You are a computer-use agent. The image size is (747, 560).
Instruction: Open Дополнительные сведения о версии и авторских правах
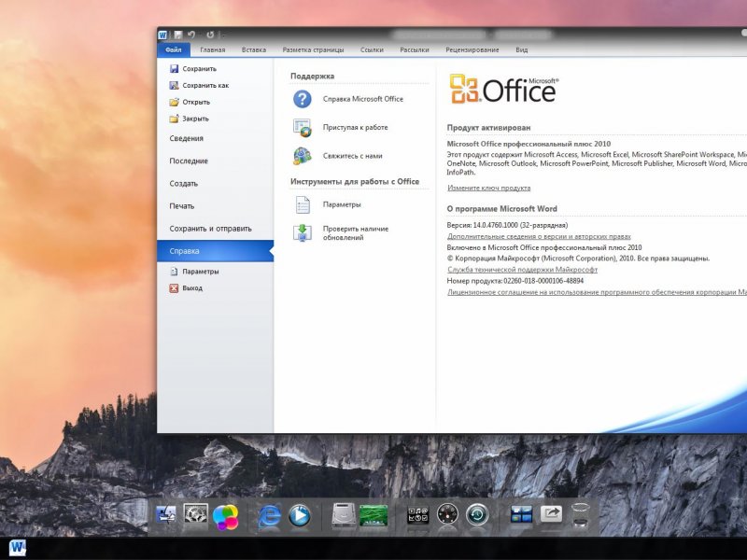tap(539, 237)
